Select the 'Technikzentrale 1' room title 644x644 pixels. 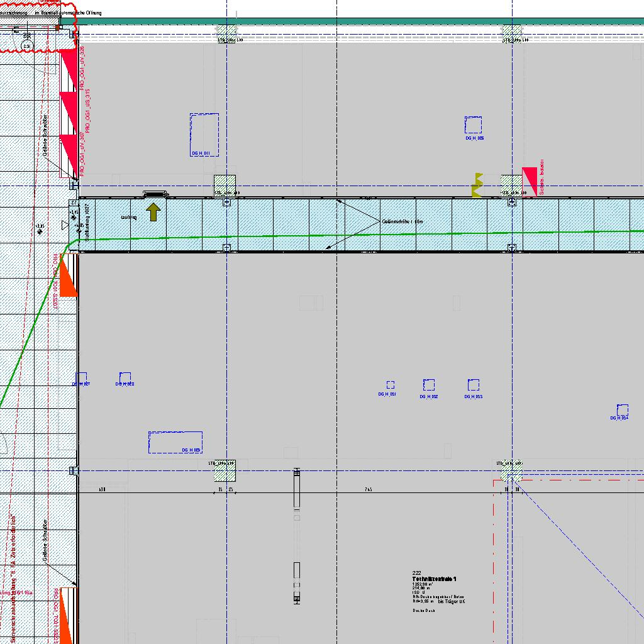click(x=434, y=579)
